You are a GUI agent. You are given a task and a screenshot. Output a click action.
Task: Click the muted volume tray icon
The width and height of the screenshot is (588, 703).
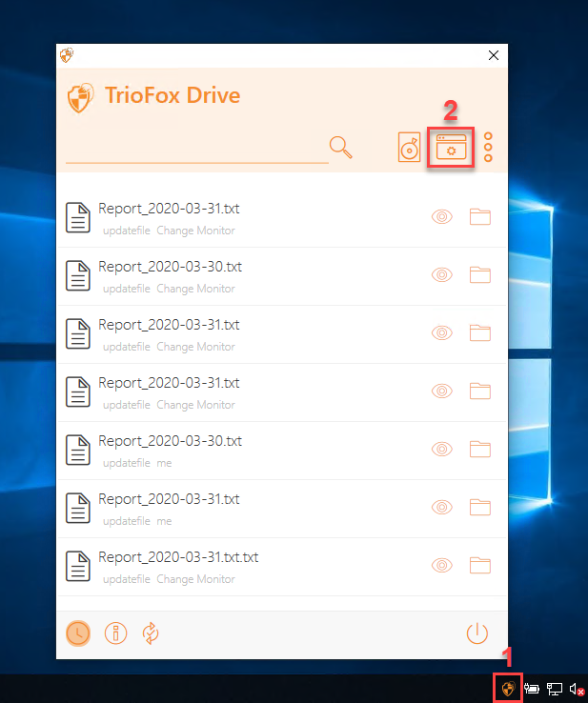pyautogui.click(x=577, y=689)
